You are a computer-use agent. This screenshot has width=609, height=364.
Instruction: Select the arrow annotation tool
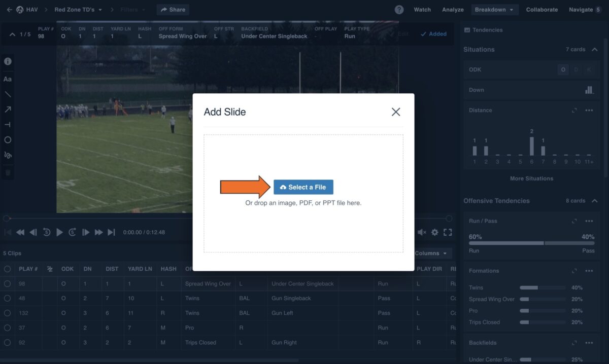(x=8, y=109)
